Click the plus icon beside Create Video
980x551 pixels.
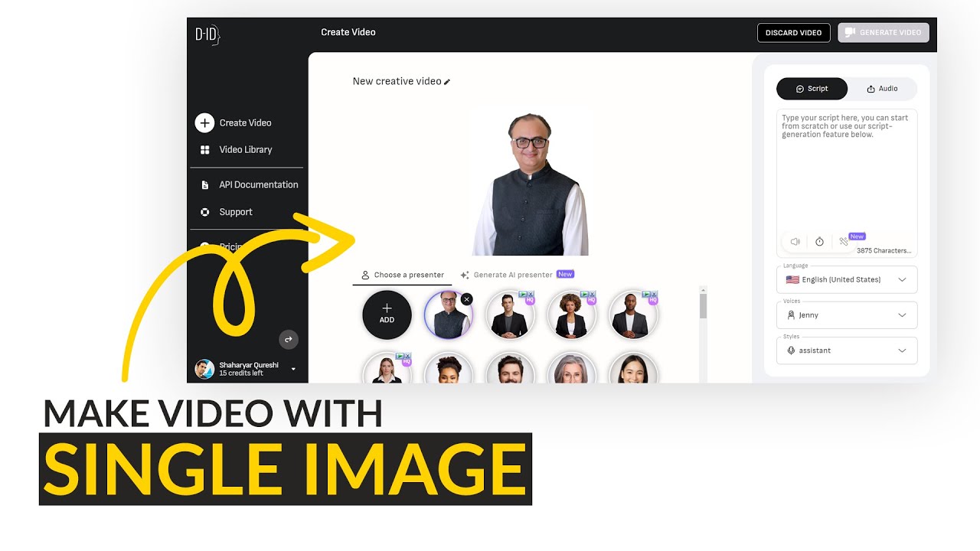204,122
